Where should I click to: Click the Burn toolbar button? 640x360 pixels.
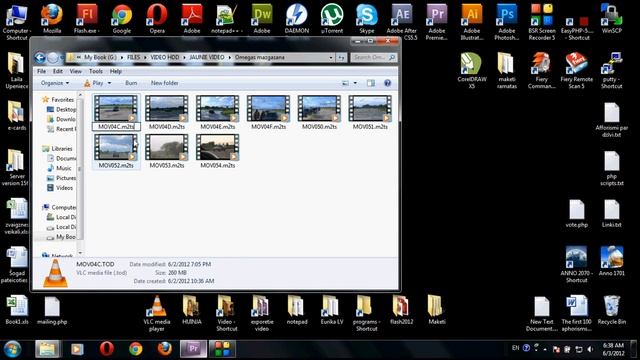(131, 83)
